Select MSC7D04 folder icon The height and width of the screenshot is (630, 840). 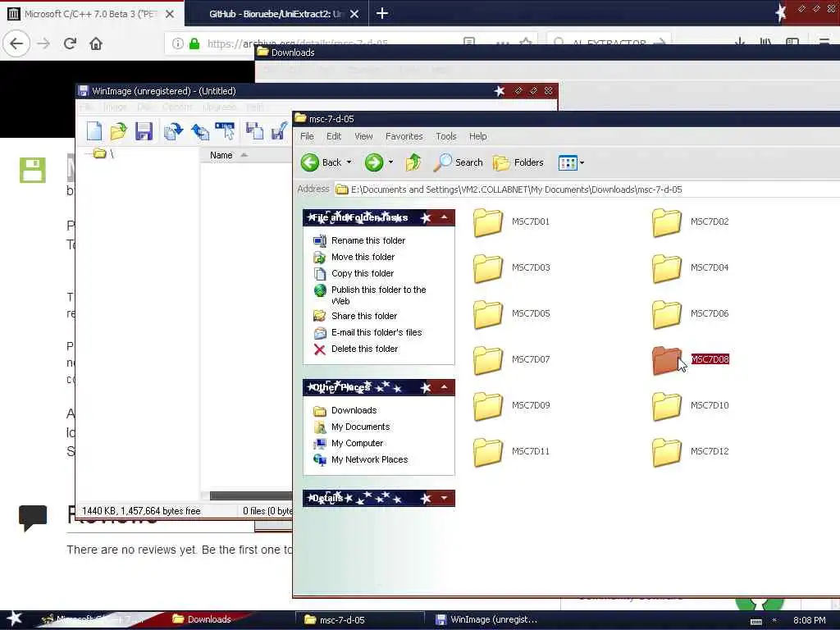(x=667, y=268)
